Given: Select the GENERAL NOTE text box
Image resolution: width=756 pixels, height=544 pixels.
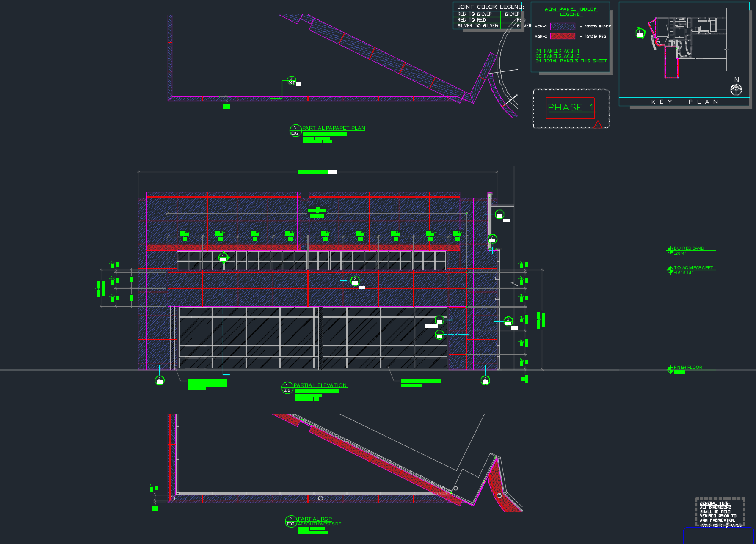Looking at the screenshot, I should point(719,514).
